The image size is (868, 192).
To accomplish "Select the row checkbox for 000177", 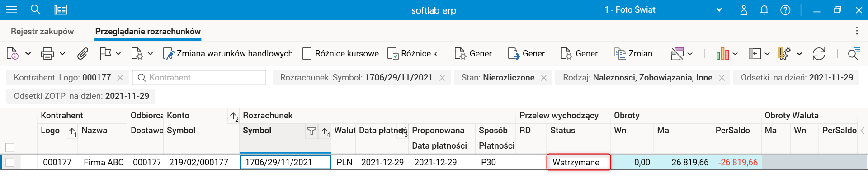I will [x=10, y=162].
